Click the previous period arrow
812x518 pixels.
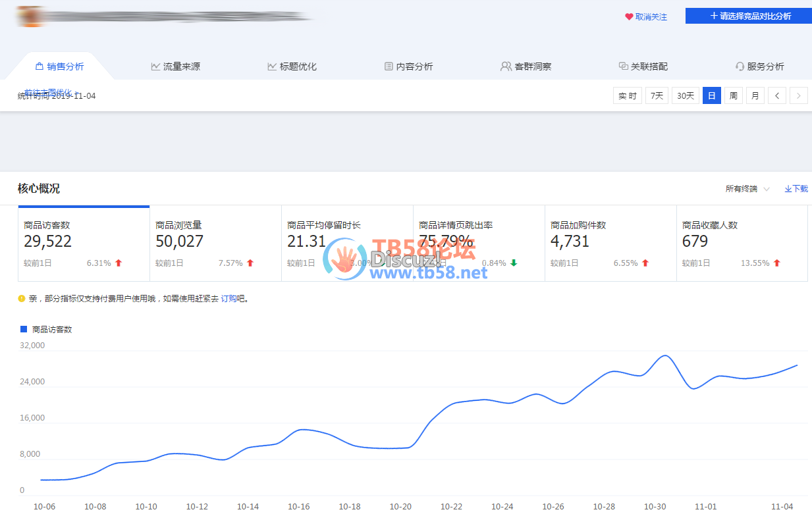777,96
